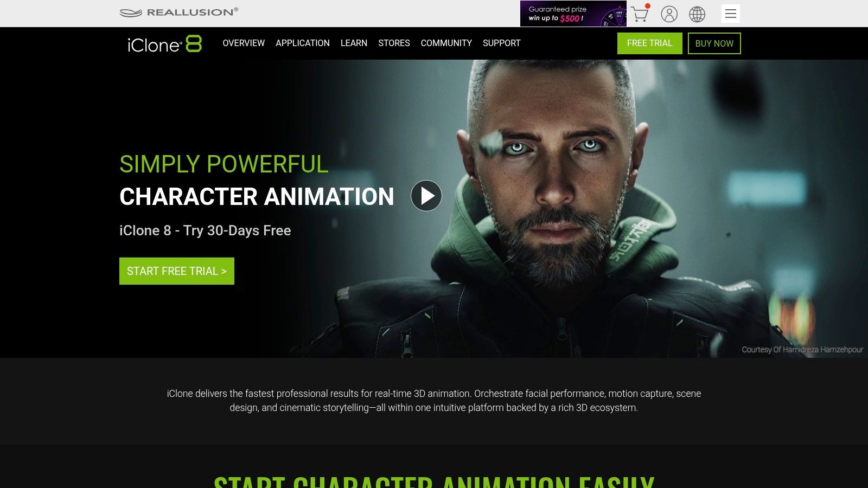Click the iClone 8 - Try 30-Days Free text

(x=205, y=230)
